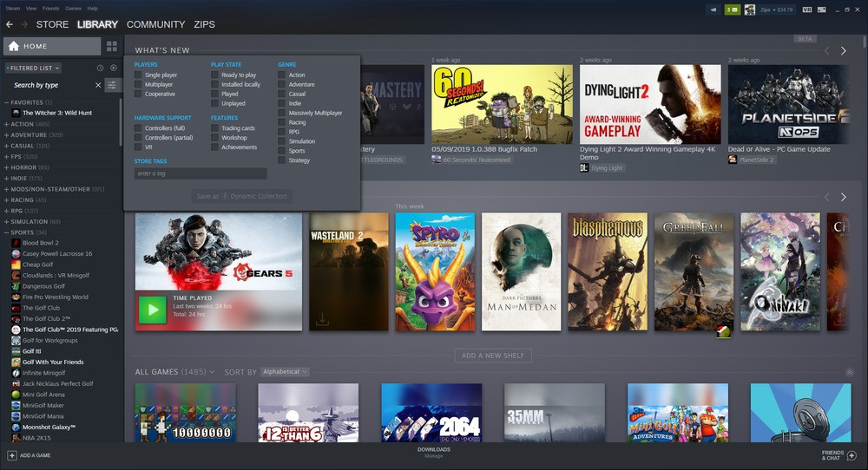The height and width of the screenshot is (470, 868).
Task: Collapse the Sports category
Action: tap(7, 232)
